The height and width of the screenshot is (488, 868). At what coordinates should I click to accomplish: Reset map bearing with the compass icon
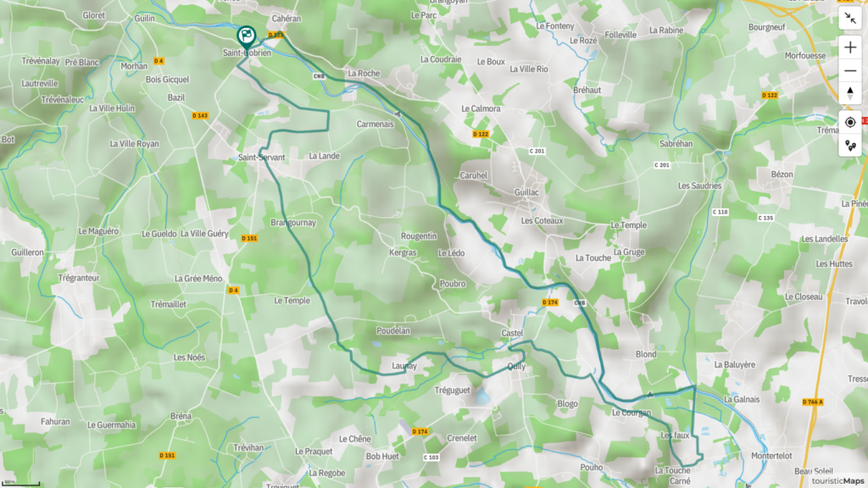click(x=849, y=93)
